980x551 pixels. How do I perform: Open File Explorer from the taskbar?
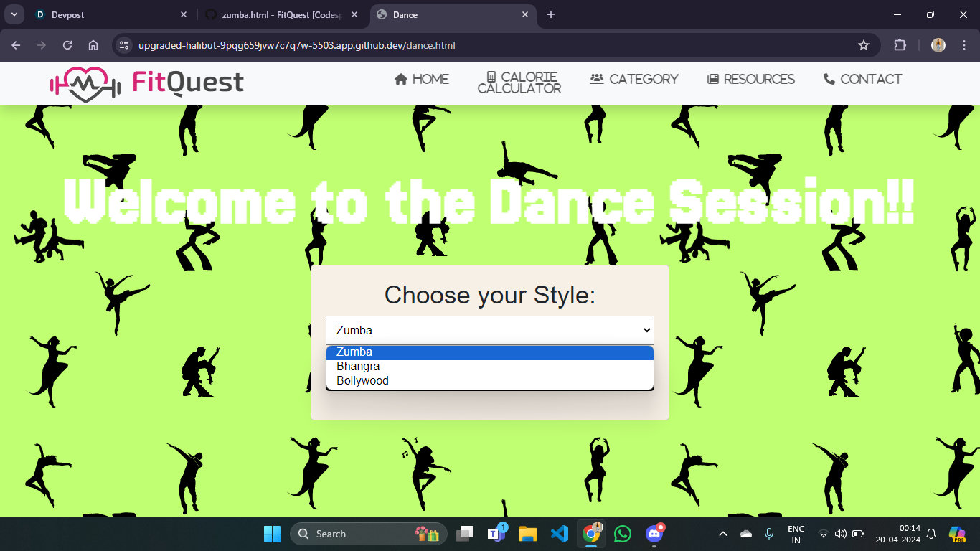(528, 534)
